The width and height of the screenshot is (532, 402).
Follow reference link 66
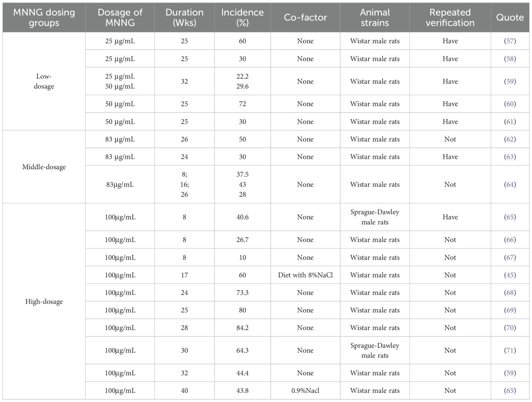[x=510, y=240]
